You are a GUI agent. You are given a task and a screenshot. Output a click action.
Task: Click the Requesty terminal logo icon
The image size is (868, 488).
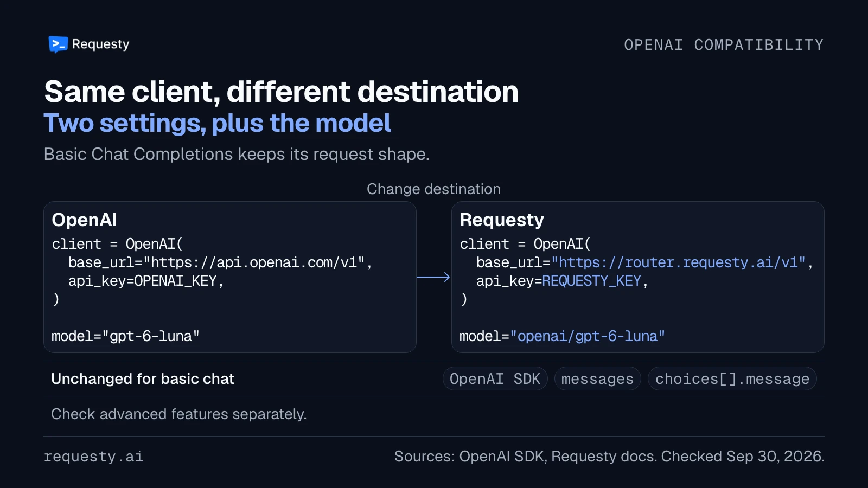point(58,44)
